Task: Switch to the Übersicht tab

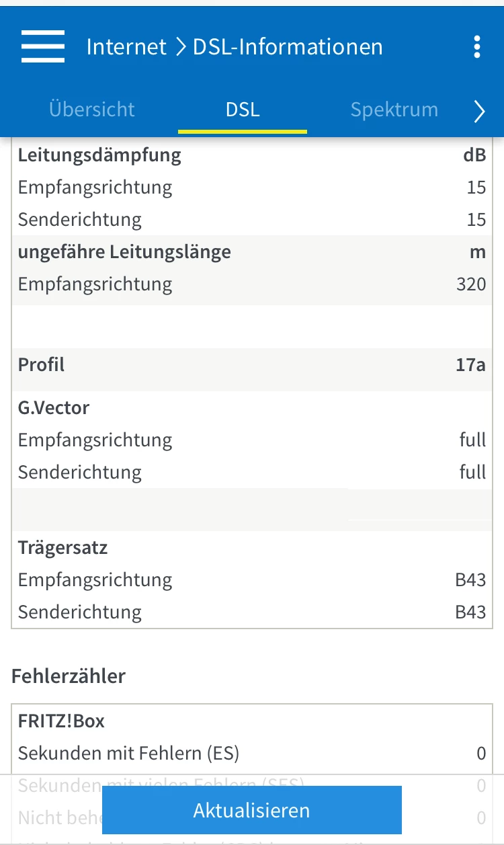Action: (92, 110)
